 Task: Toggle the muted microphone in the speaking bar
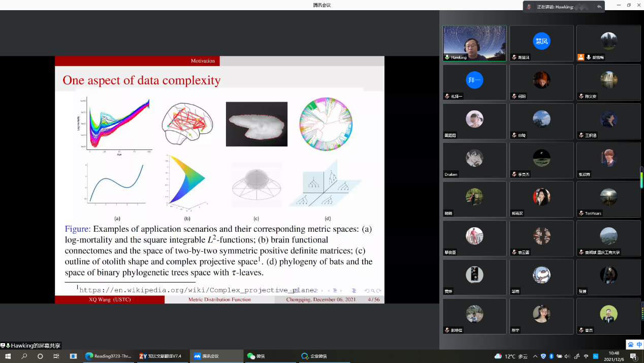click(x=529, y=7)
